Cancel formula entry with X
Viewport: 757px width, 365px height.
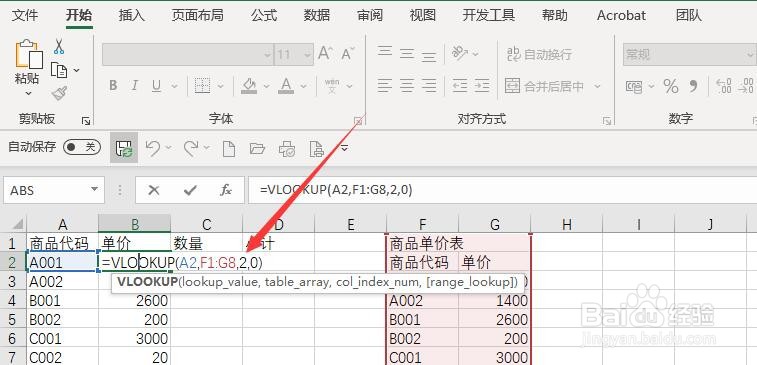click(154, 190)
